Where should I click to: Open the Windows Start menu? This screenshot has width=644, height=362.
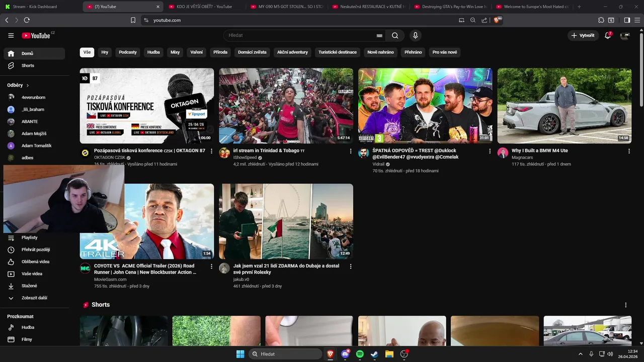(240, 354)
